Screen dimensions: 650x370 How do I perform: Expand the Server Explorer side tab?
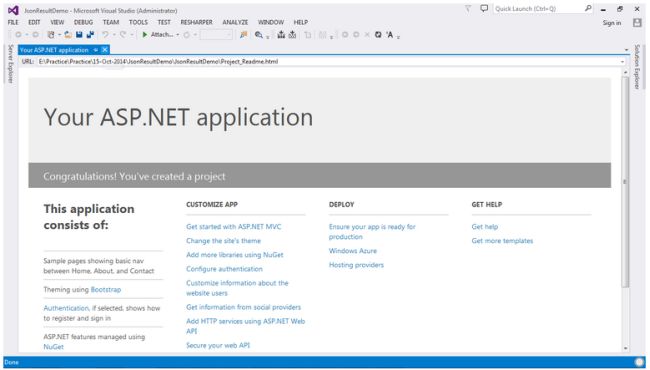[x=10, y=64]
